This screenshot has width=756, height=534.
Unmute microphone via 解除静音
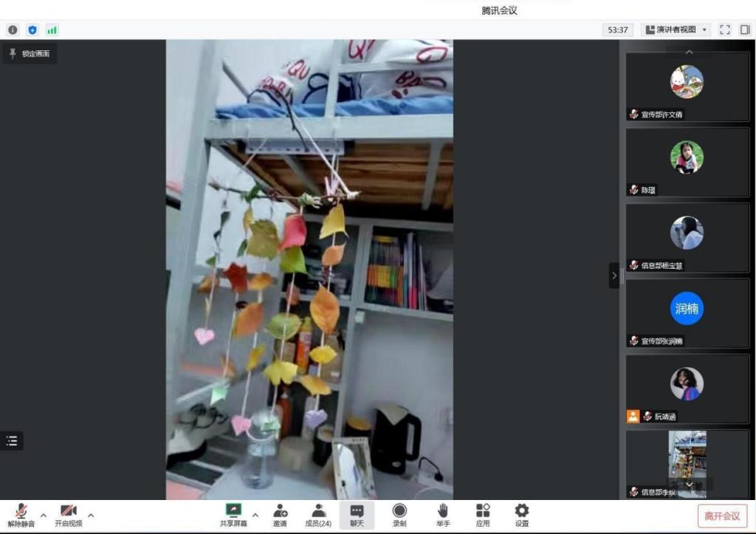[21, 515]
